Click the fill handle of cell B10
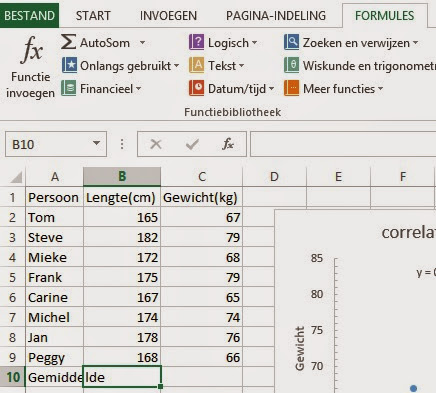This screenshot has height=393, width=436. click(161, 387)
